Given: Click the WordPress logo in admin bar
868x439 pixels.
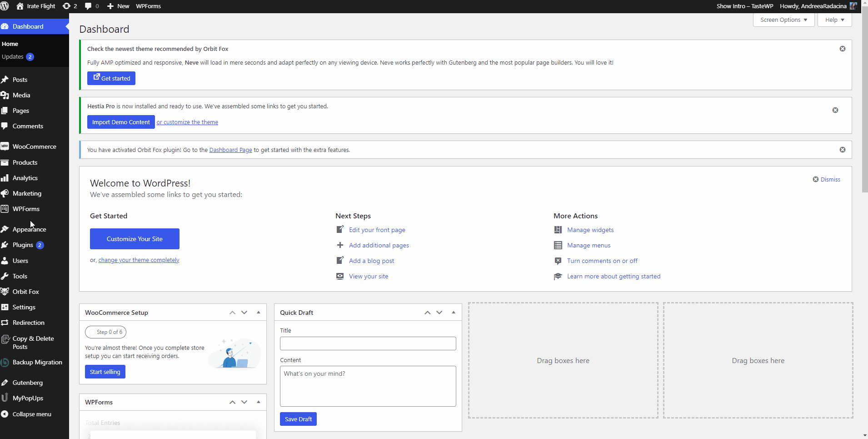Looking at the screenshot, I should tap(5, 6).
